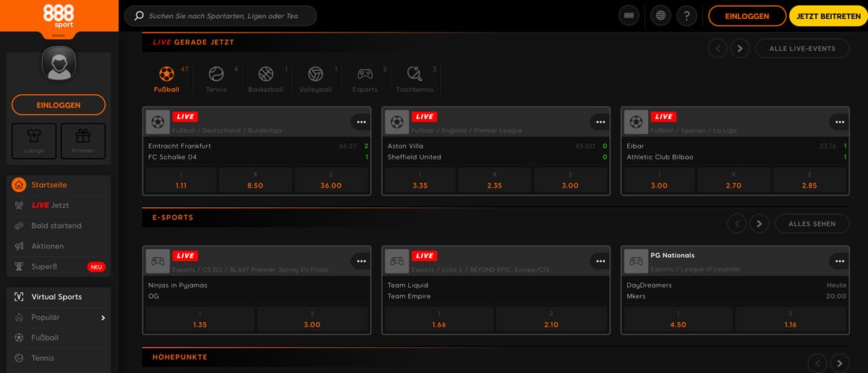Viewport: 868px width, 373px height.
Task: Go to Virtual Sports in sidebar
Action: coord(56,297)
